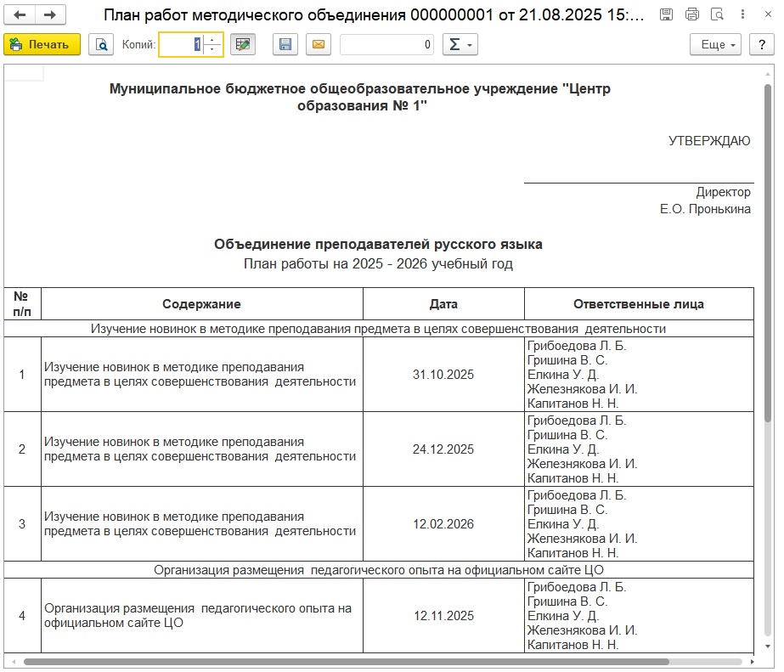Image resolution: width=784 pixels, height=672 pixels.
Task: Save the document with diskette icon
Action: pos(285,44)
